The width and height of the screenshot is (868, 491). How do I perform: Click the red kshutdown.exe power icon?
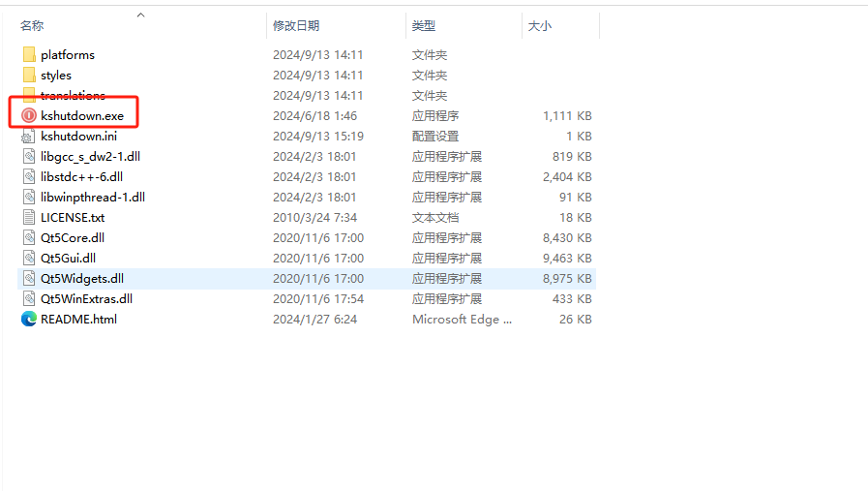(29, 116)
